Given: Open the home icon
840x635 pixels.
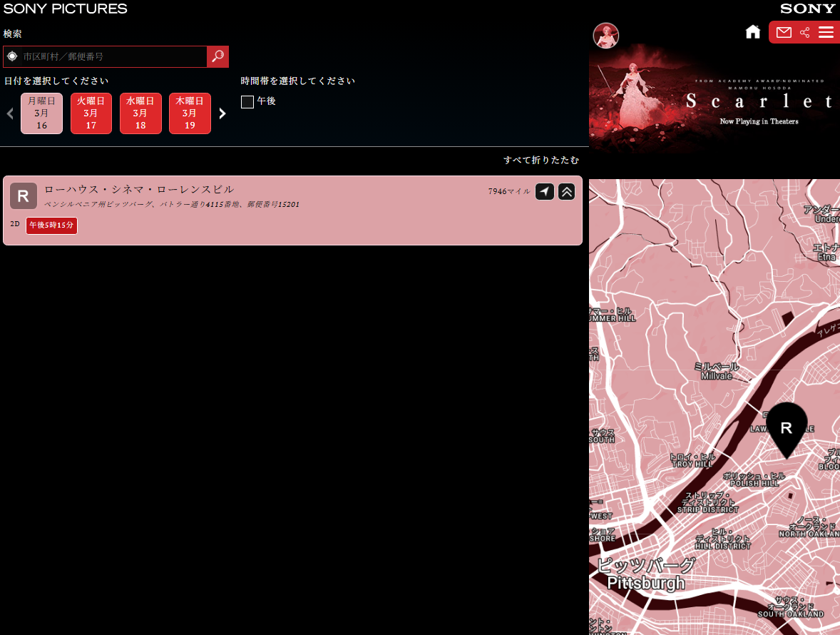Looking at the screenshot, I should pos(753,32).
